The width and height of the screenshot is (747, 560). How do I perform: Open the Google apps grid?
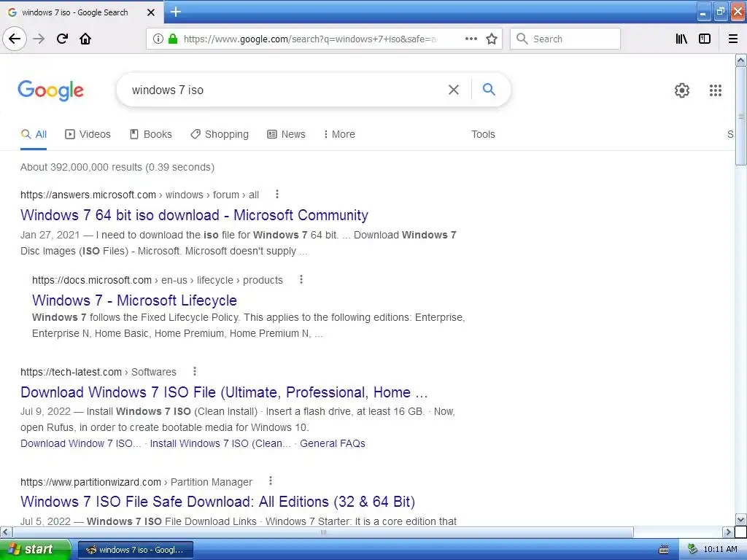pos(715,90)
